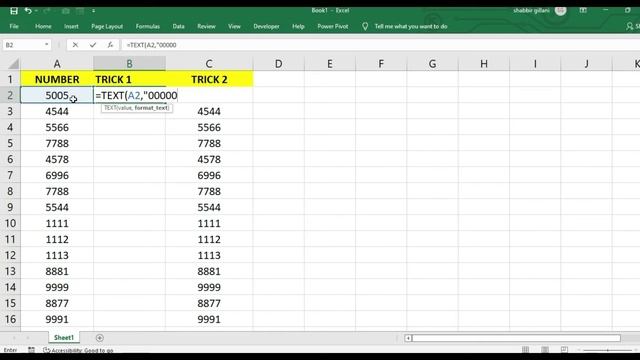Select cell A10 with 1111
Image resolution: width=640 pixels, height=360 pixels.
coord(57,223)
